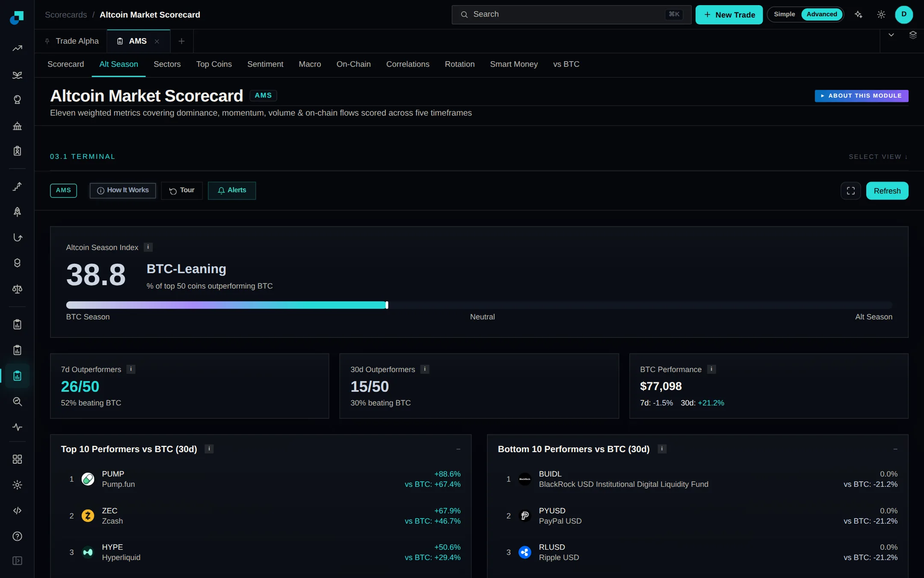Open the curved-arrow sidebar icon
Screen dimensions: 924x578
[x=17, y=237]
